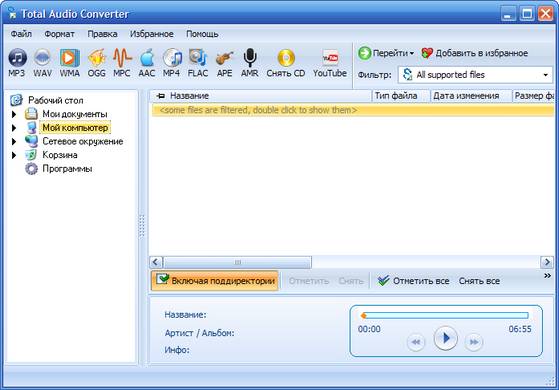
Task: Expand the Мои документы tree node
Action: tap(14, 114)
